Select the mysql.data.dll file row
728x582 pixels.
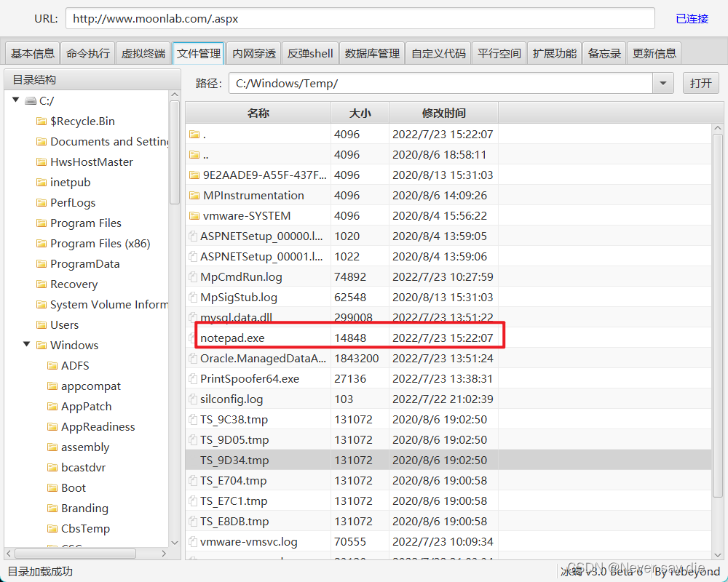coord(448,317)
